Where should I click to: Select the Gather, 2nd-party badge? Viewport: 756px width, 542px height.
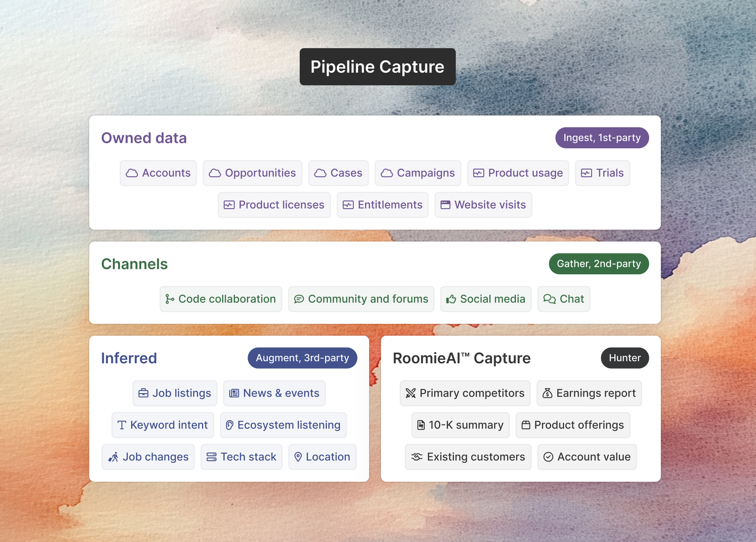pyautogui.click(x=598, y=264)
